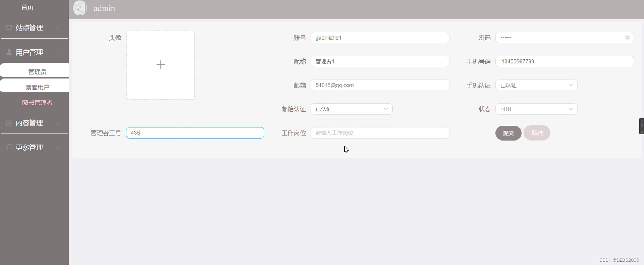Click 账号 field with guanlizhe1

[380, 38]
